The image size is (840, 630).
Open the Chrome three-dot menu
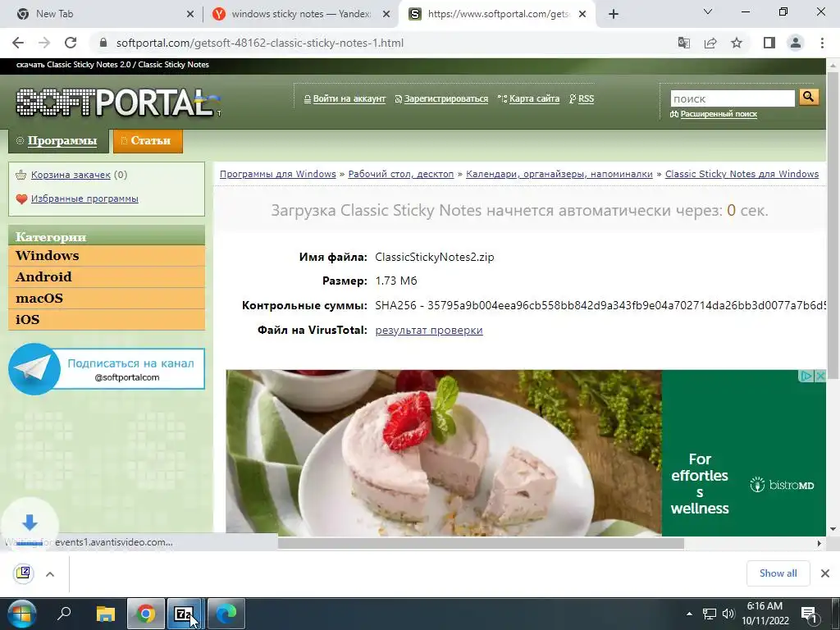pyautogui.click(x=822, y=43)
